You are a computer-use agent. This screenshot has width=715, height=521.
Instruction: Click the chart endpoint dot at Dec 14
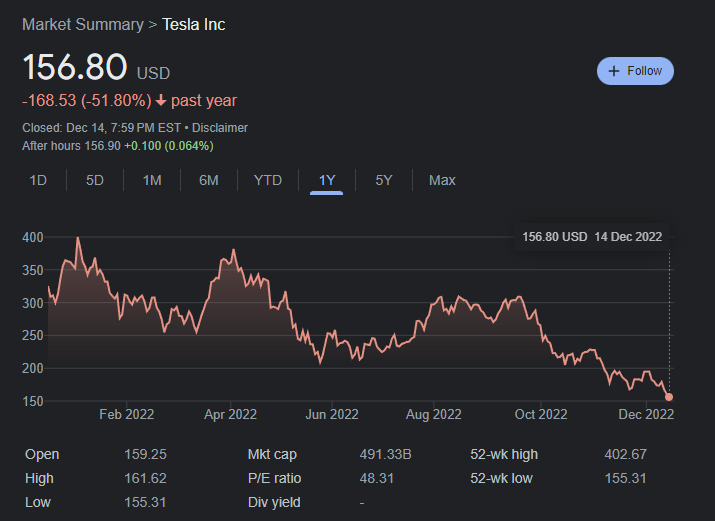[x=669, y=397]
